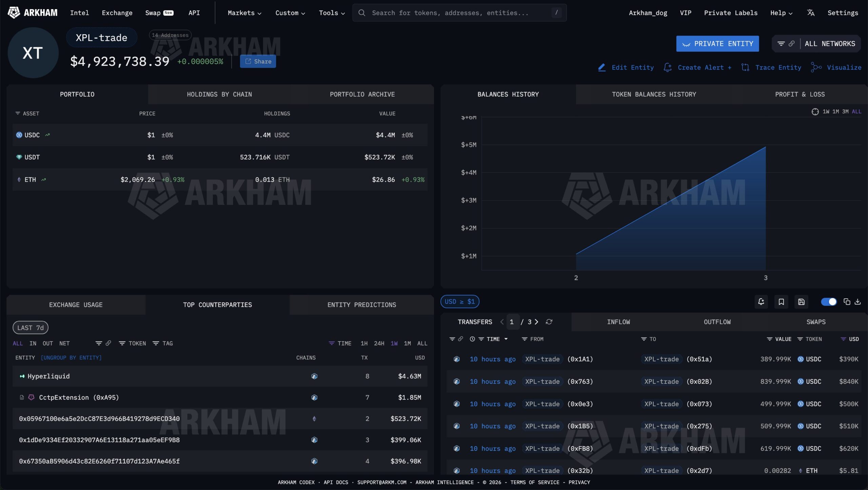Select the Visualize graph icon
Viewport: 868px width, 490px height.
coord(816,67)
